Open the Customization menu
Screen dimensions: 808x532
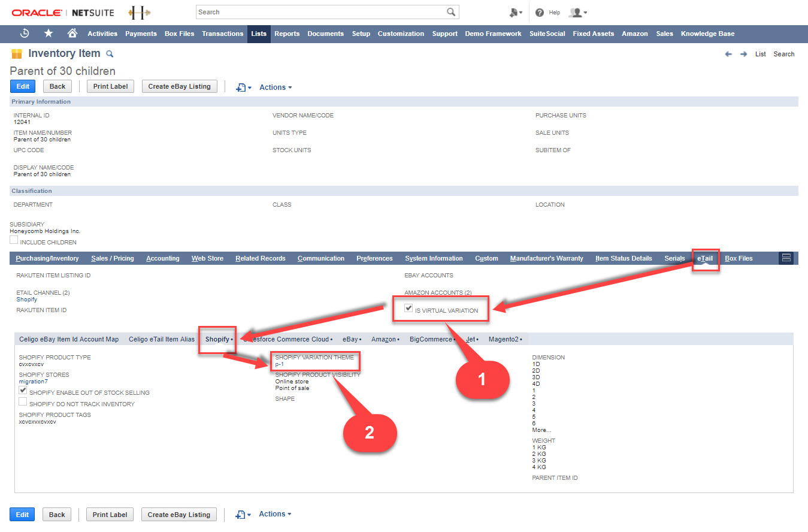[x=401, y=34]
